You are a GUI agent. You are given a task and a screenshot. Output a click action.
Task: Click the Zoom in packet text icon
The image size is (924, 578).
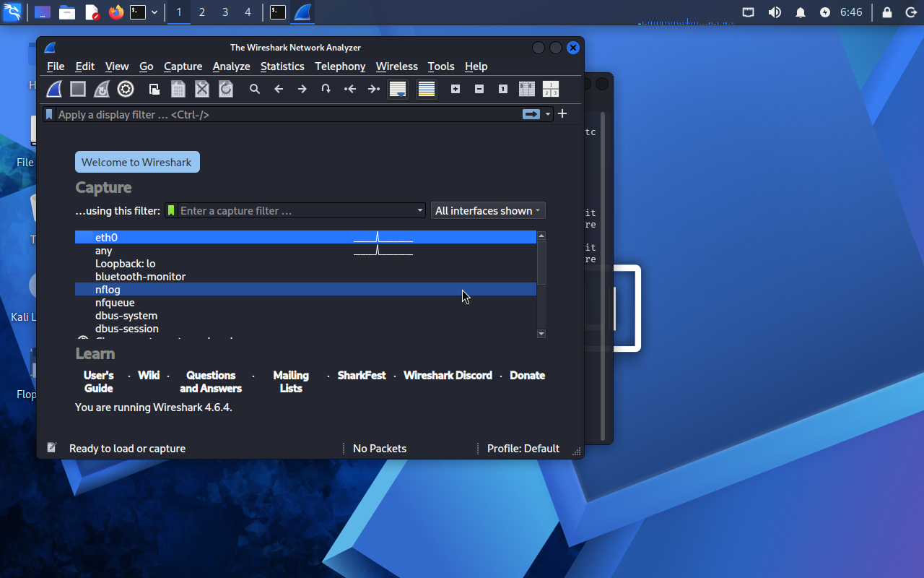(456, 89)
